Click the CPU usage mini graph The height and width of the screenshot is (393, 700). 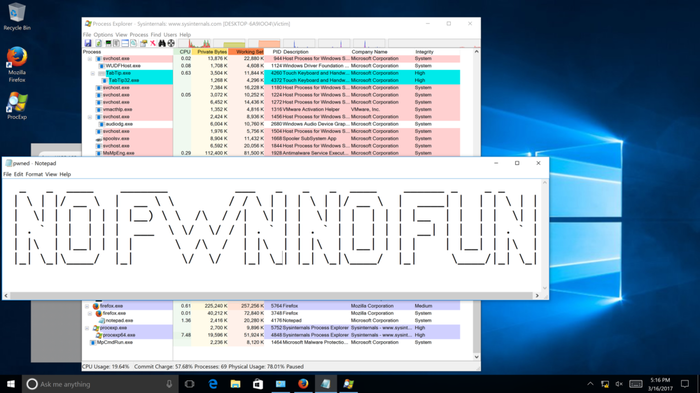pos(199,43)
